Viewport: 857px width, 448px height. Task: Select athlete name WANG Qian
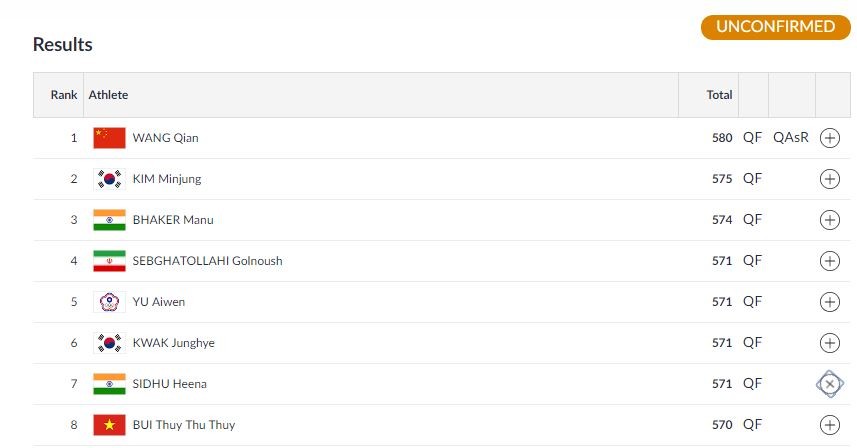(x=166, y=138)
